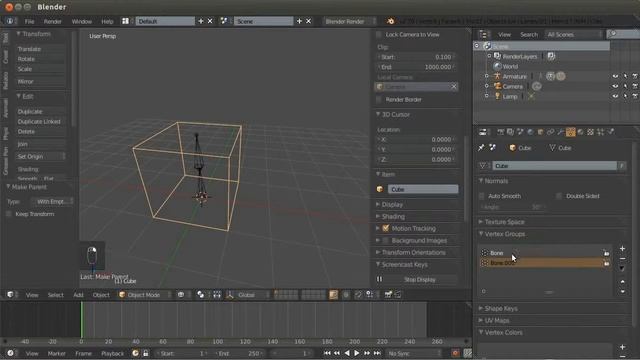This screenshot has height=360, width=640.
Task: Click the pin icon in properties context row
Action: click(482, 148)
